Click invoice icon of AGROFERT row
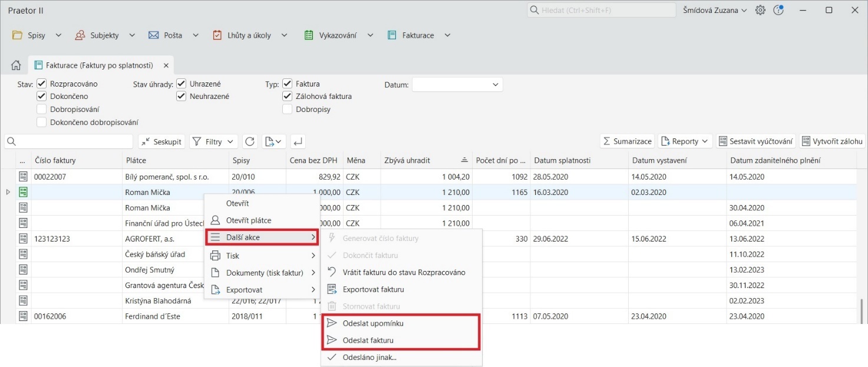Screen dimensions: 868x367 (x=24, y=239)
